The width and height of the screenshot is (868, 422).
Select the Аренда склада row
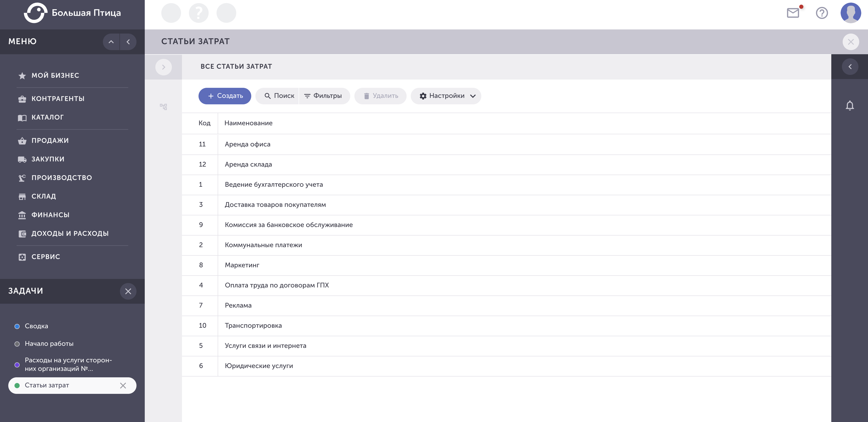[x=506, y=165]
